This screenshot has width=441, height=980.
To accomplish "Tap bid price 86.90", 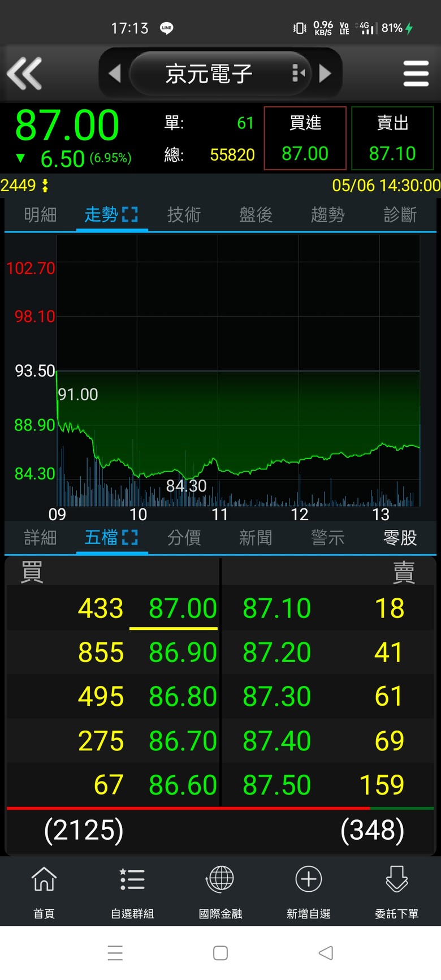I will tap(183, 653).
